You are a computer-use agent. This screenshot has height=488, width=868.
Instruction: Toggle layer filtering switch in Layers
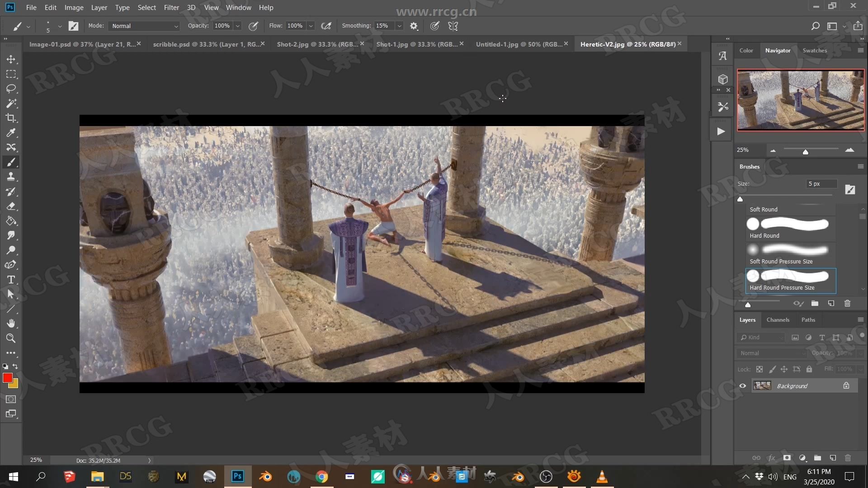[862, 336]
